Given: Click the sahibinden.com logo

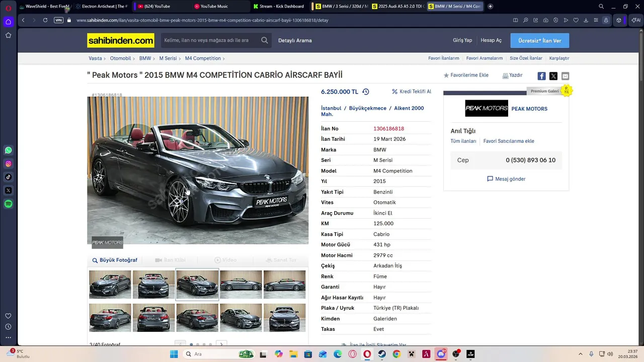Looking at the screenshot, I should pyautogui.click(x=121, y=40).
